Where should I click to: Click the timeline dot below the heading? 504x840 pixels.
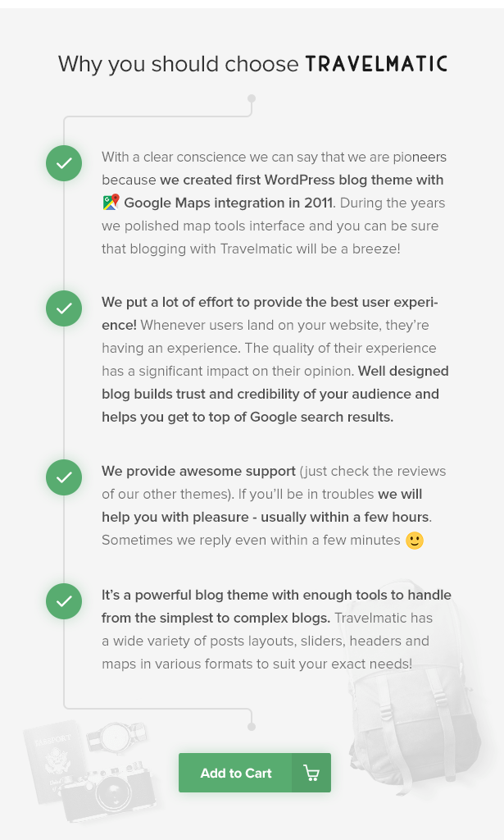252,98
